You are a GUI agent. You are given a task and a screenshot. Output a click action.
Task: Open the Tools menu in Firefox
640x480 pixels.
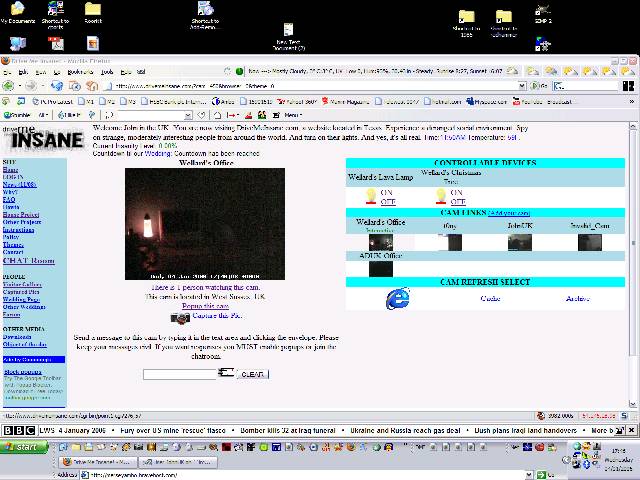[x=107, y=72]
